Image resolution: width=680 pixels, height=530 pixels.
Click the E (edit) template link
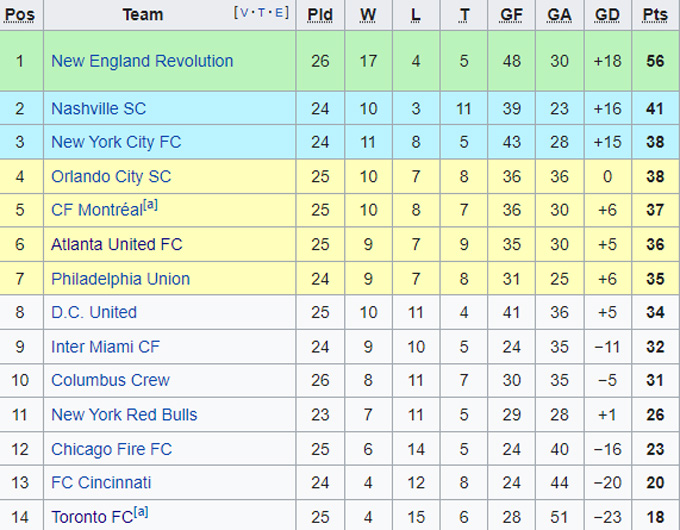(x=279, y=13)
